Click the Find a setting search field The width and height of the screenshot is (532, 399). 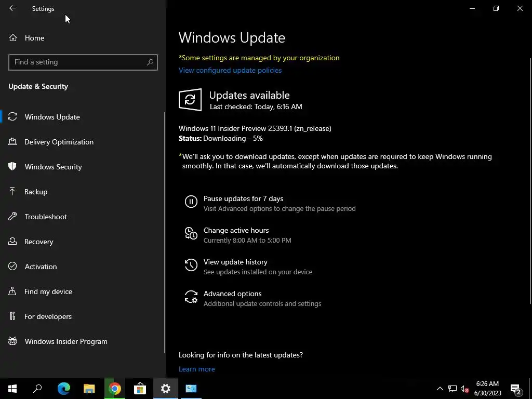[83, 62]
